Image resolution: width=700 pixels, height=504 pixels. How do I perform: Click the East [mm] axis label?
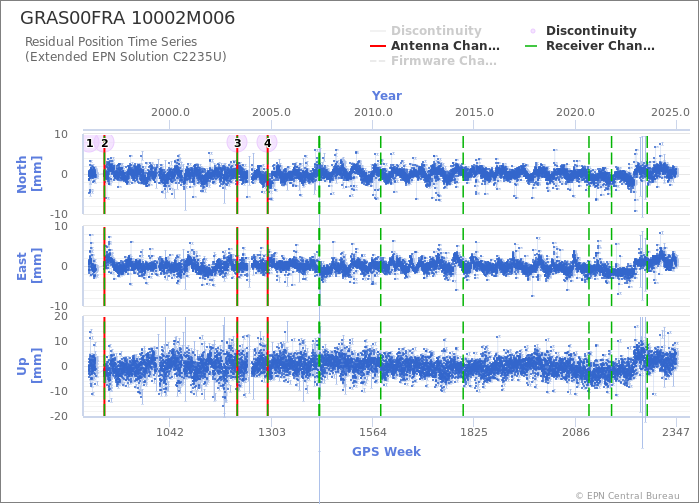pyautogui.click(x=29, y=266)
